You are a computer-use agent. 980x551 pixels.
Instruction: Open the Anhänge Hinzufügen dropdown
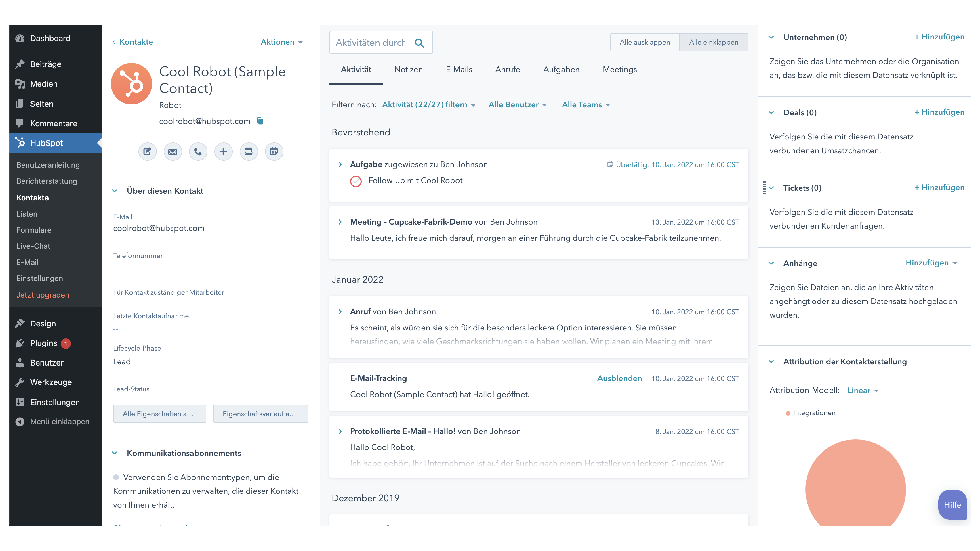click(931, 263)
